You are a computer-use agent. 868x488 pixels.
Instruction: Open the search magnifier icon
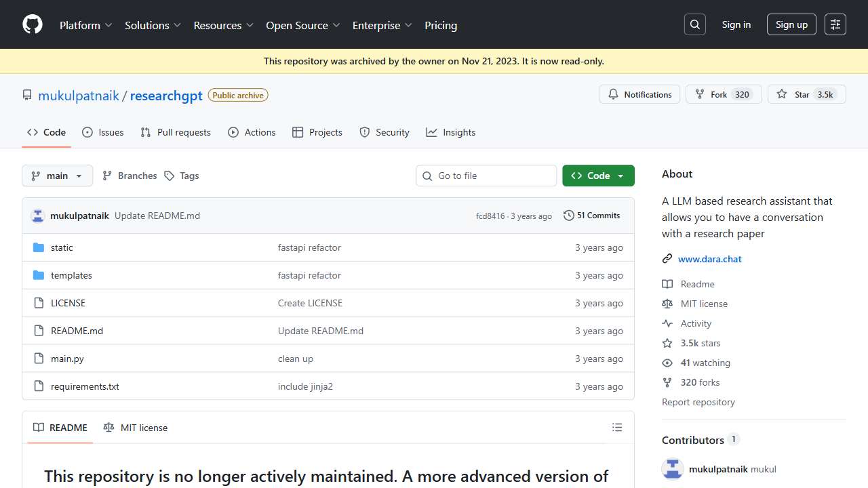click(694, 24)
